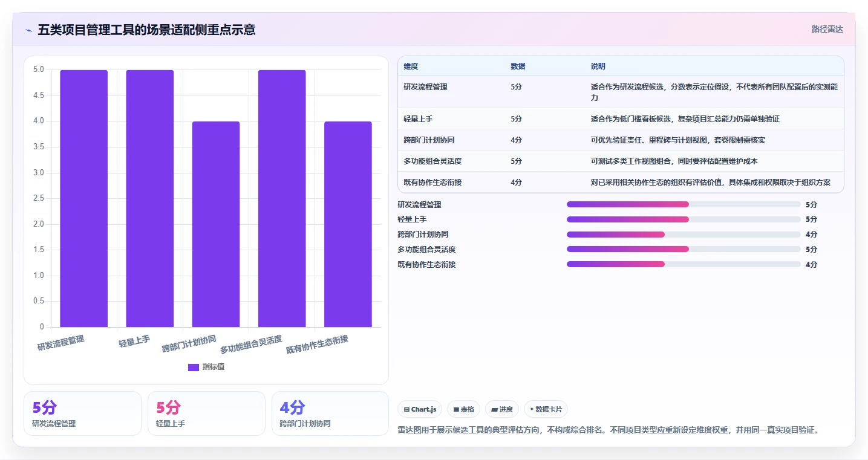Click description starting 对已采用相关协作生态
Image resolution: width=868 pixels, height=460 pixels.
pos(711,183)
